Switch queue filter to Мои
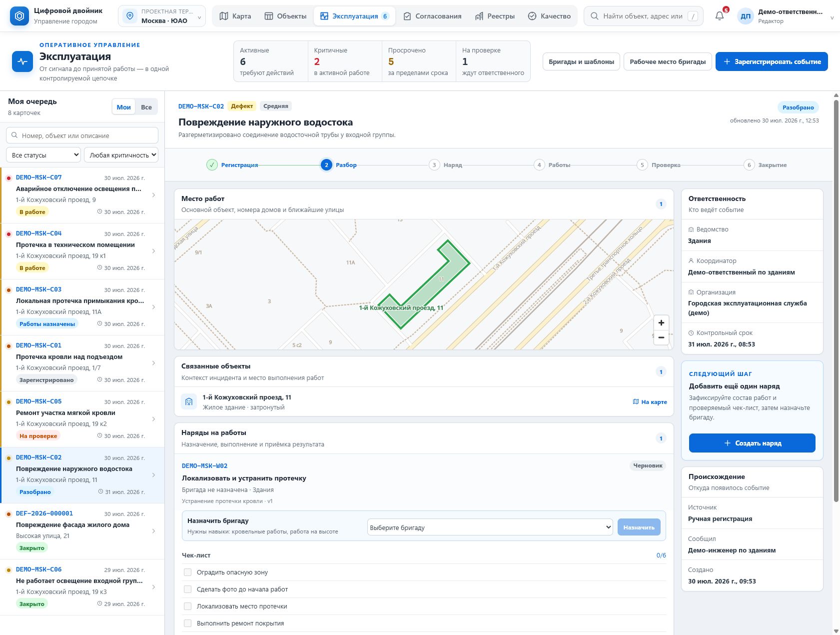The width and height of the screenshot is (840, 635). coord(123,107)
